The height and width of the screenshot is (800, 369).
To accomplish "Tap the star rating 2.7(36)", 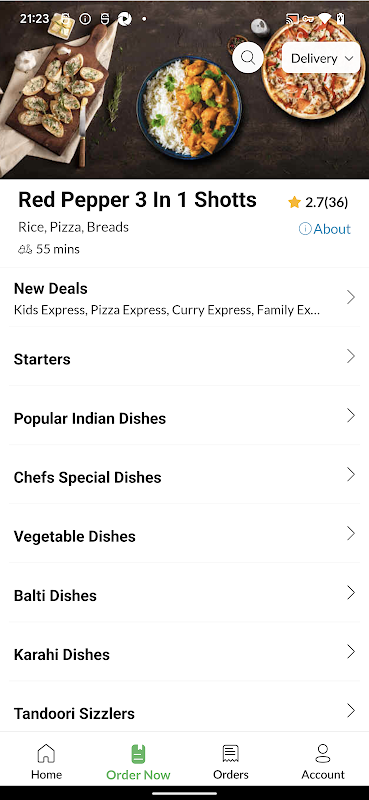I will (x=318, y=203).
